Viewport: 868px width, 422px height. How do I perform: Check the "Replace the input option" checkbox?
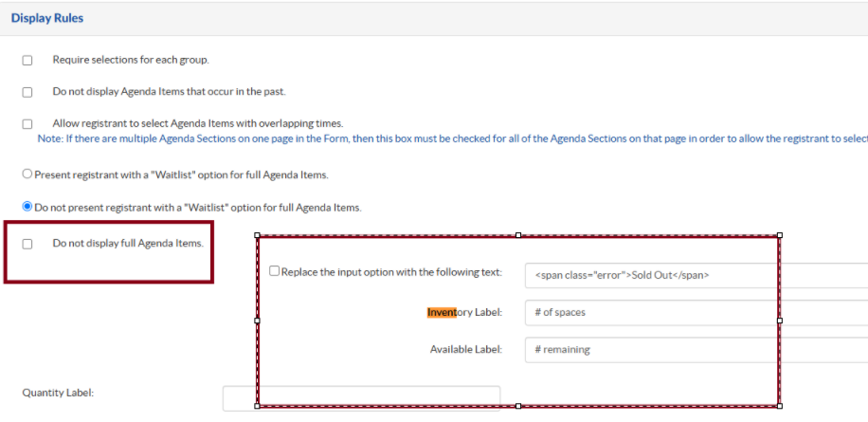[x=275, y=271]
